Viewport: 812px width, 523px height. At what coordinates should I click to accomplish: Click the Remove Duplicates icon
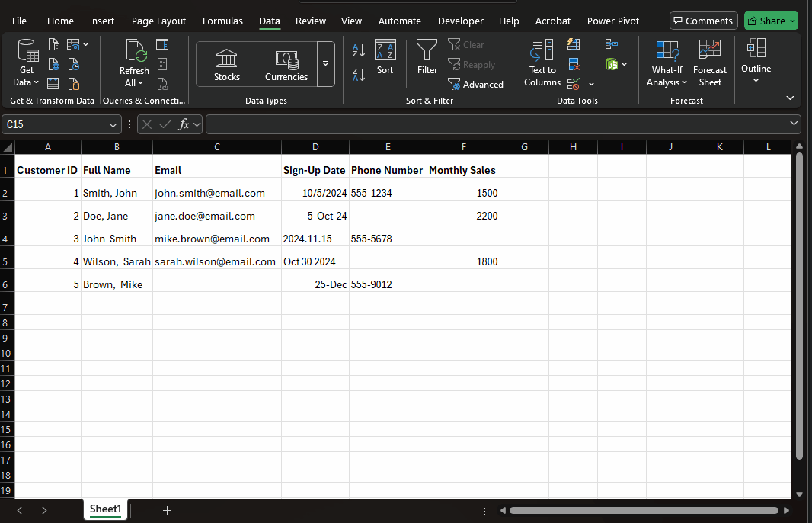point(574,64)
